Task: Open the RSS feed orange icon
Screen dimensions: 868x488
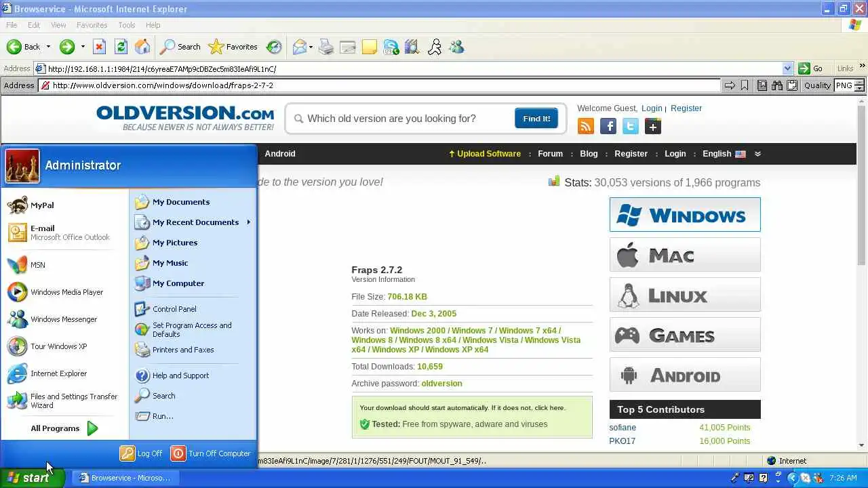Action: click(586, 126)
